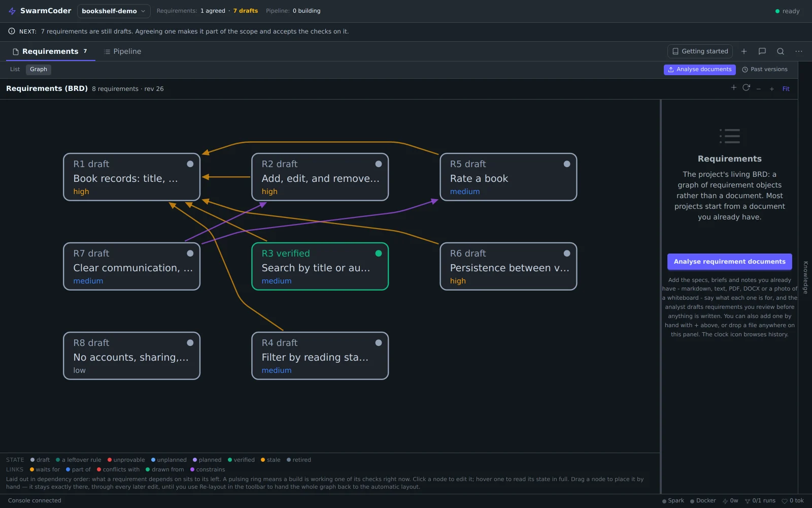The height and width of the screenshot is (508, 812).
Task: Select the Requirements tab
Action: tap(50, 51)
